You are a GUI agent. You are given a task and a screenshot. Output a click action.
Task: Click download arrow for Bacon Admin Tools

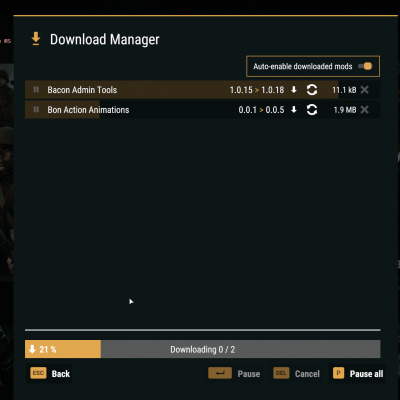pyautogui.click(x=294, y=90)
